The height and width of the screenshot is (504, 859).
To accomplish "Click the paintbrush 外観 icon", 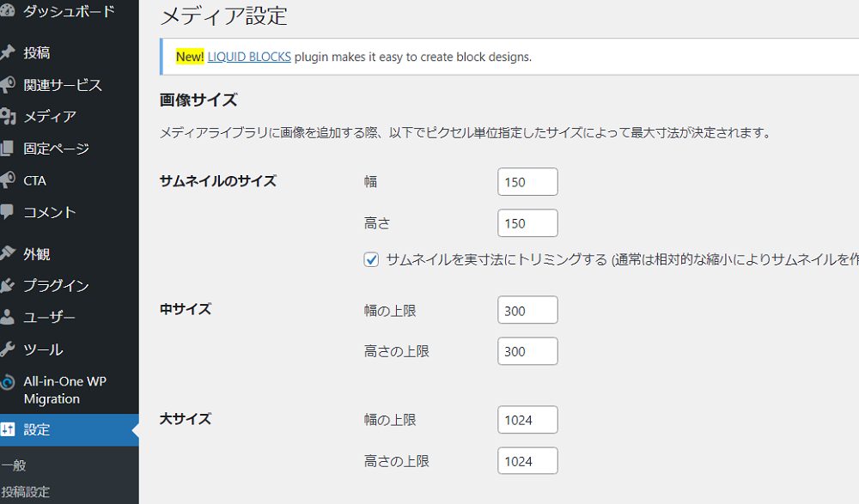I will click(x=7, y=253).
